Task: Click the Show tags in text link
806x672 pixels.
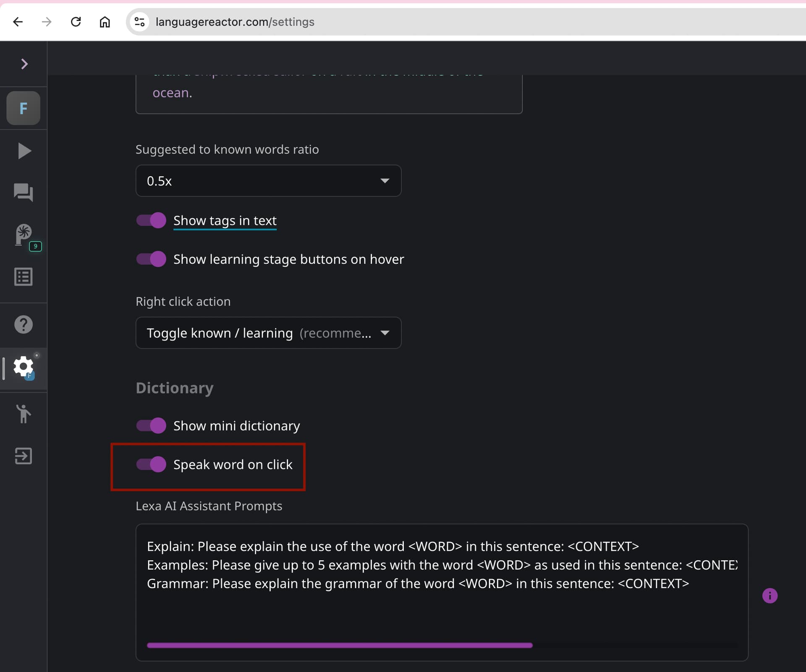Action: [x=225, y=221]
